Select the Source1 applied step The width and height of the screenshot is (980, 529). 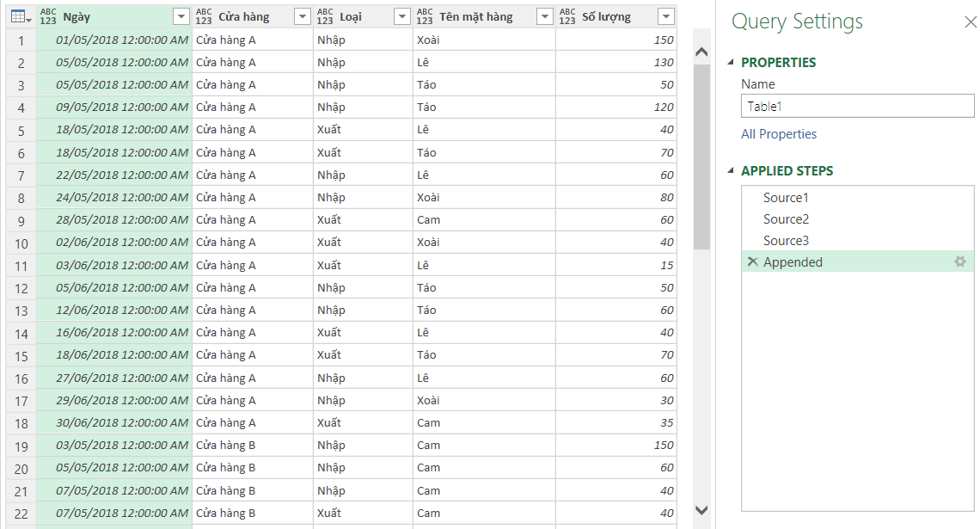858,198
